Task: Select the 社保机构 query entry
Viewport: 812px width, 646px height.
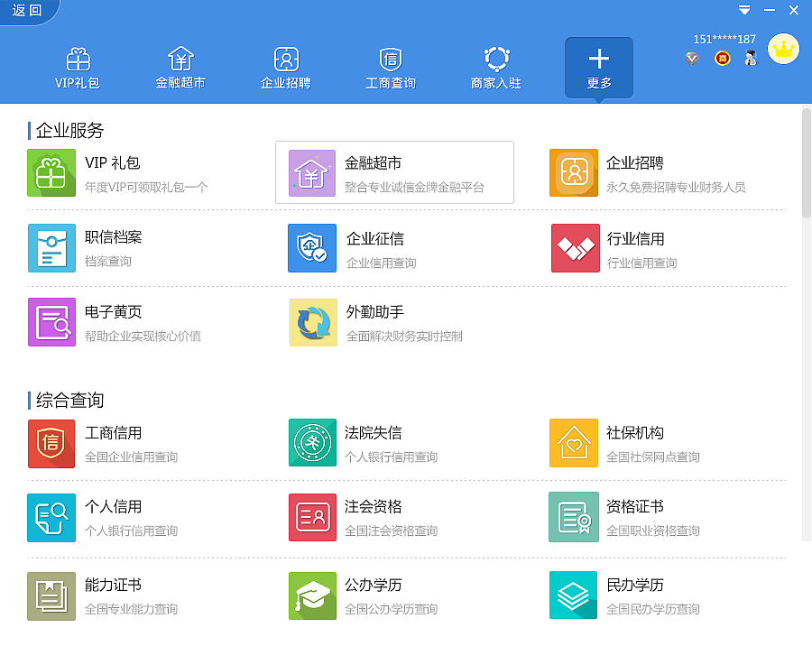Action: [574, 443]
